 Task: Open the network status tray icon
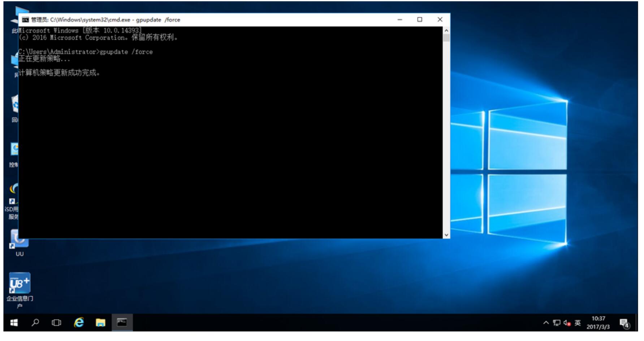(557, 323)
